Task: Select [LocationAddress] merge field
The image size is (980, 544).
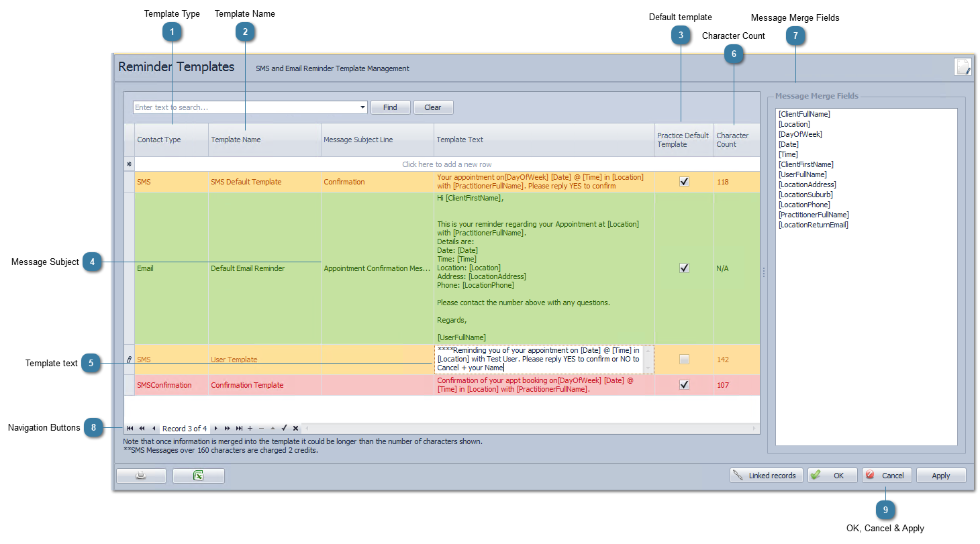Action: [808, 184]
